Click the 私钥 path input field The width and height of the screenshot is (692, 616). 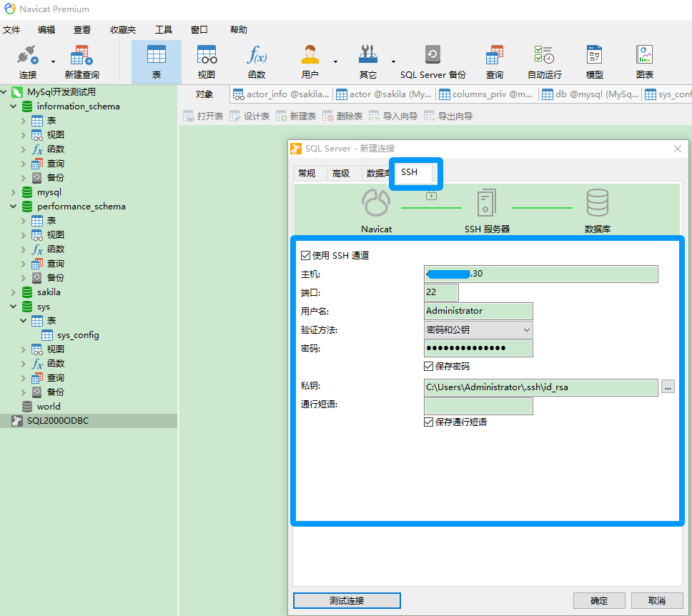[540, 387]
